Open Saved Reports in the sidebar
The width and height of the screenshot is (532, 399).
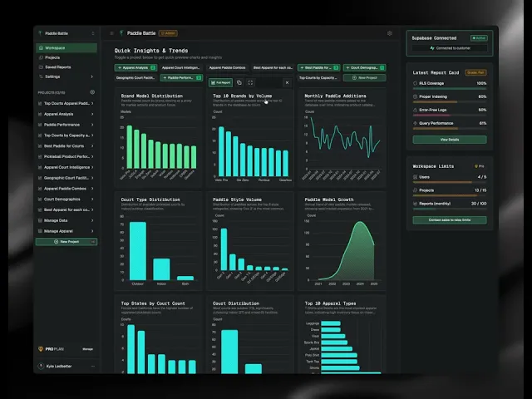(x=66, y=66)
